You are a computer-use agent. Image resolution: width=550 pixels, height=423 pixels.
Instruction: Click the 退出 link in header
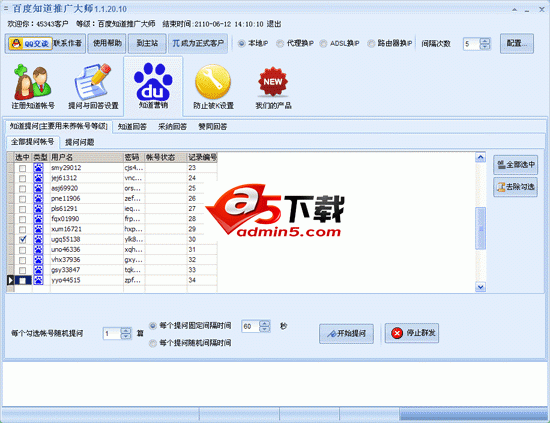click(x=274, y=24)
